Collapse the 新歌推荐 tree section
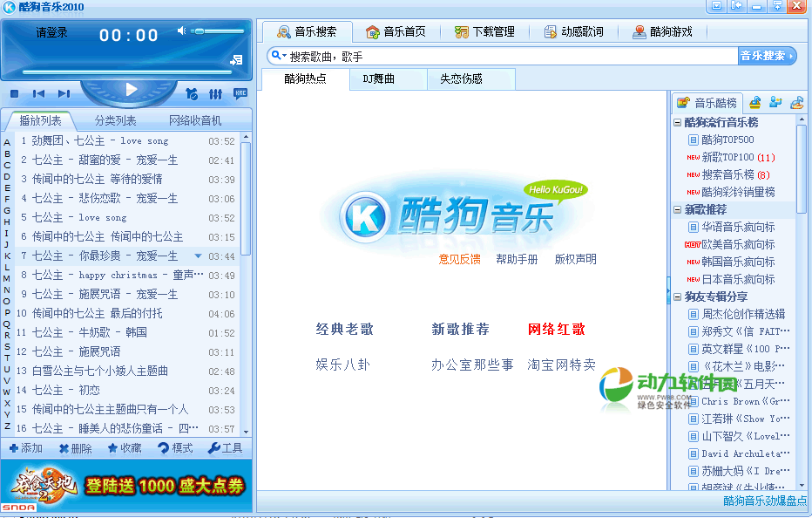This screenshot has height=518, width=812. [678, 210]
